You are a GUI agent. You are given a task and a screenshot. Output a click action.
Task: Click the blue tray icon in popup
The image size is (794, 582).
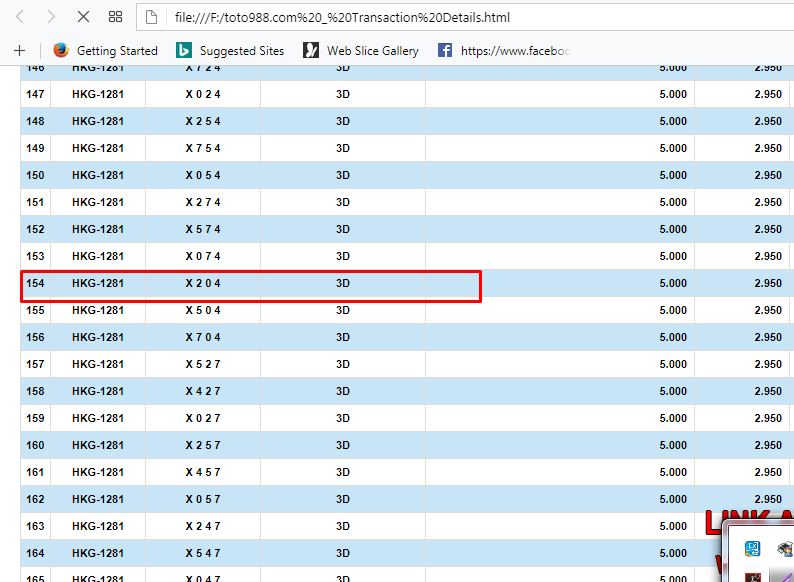point(753,548)
